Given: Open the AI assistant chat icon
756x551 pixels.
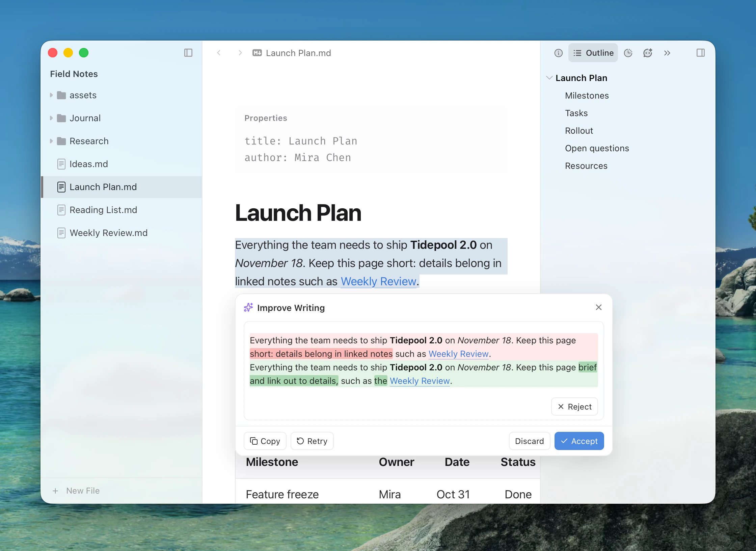Looking at the screenshot, I should 648,53.
